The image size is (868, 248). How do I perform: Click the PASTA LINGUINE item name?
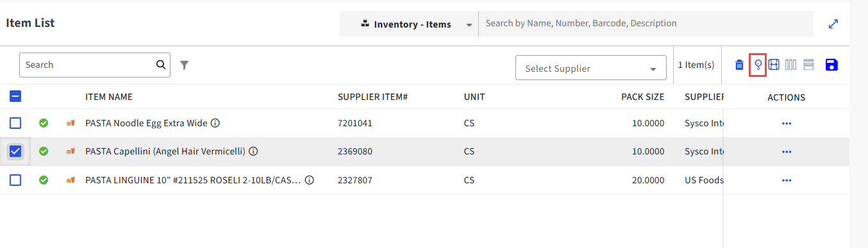coord(193,181)
